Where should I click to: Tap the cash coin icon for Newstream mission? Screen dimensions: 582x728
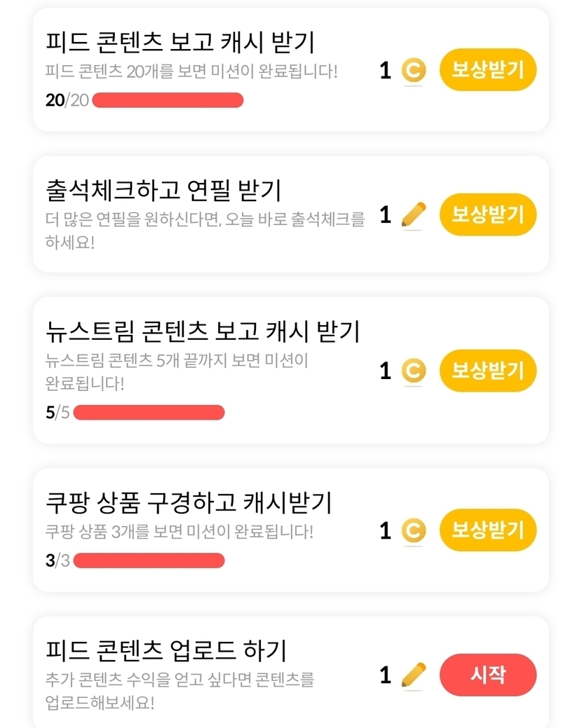(x=413, y=371)
